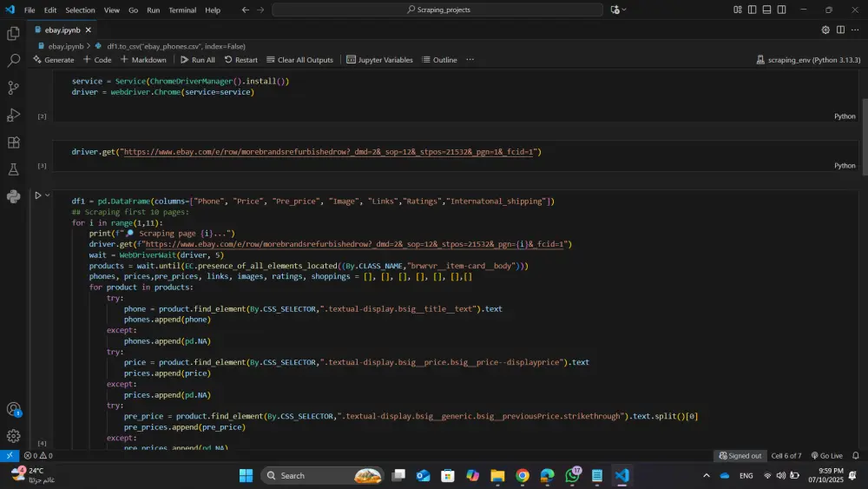The height and width of the screenshot is (489, 868).
Task: Open the Manage gear in activity bar
Action: [13, 436]
